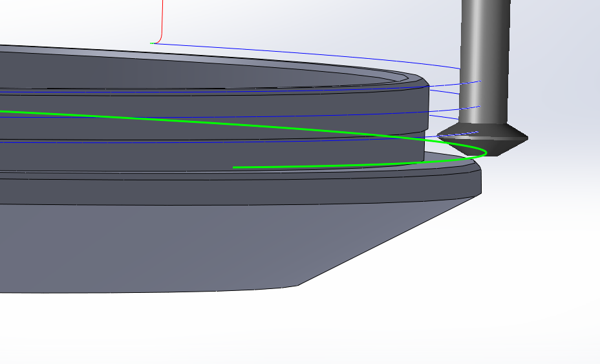The height and width of the screenshot is (364, 600).
Task: Click the left end of the green toolpath's lower segment
Action: point(234,167)
